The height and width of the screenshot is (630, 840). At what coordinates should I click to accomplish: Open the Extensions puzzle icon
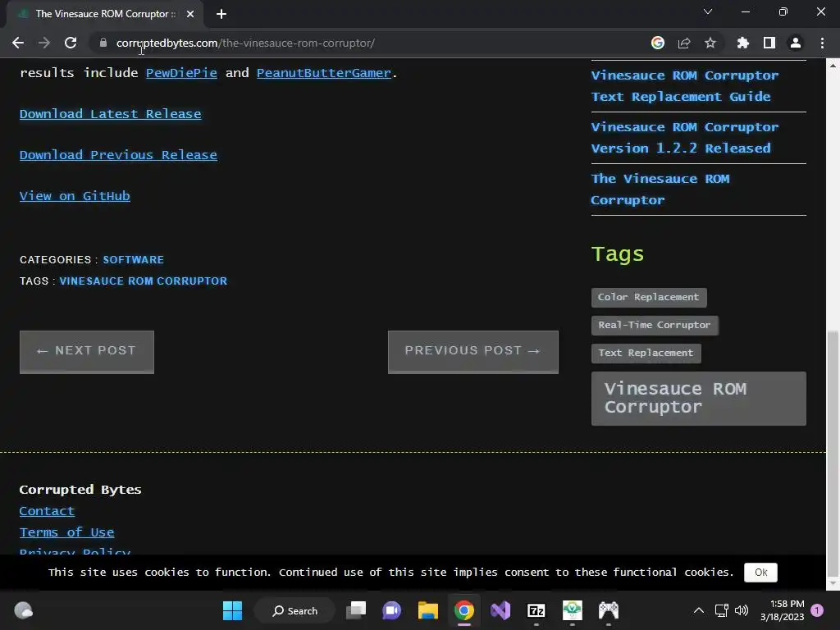[743, 43]
